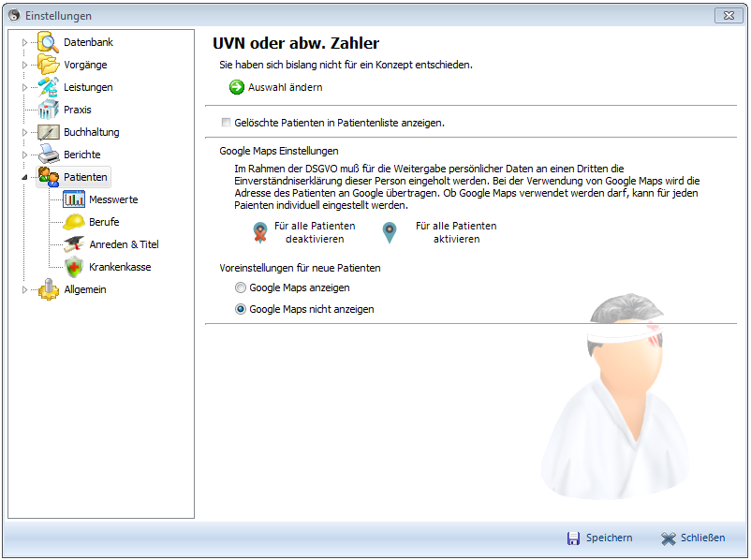Expand the Buchhaltung tree node

24,132
